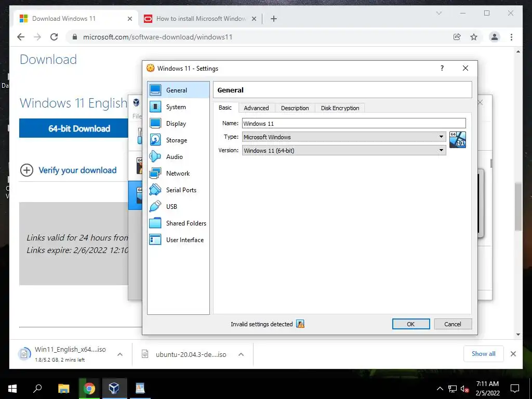The width and height of the screenshot is (532, 399).
Task: Show hidden system tray icons
Action: coord(440,389)
